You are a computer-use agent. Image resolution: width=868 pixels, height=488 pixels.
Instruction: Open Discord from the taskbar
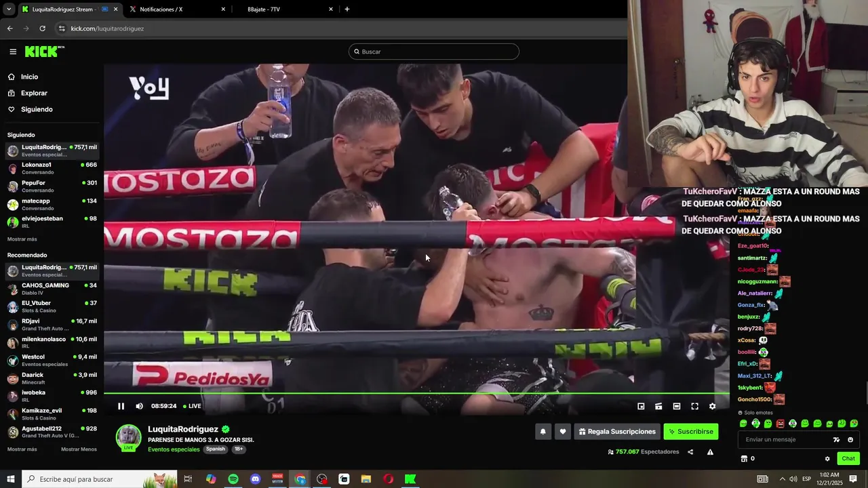(255, 479)
